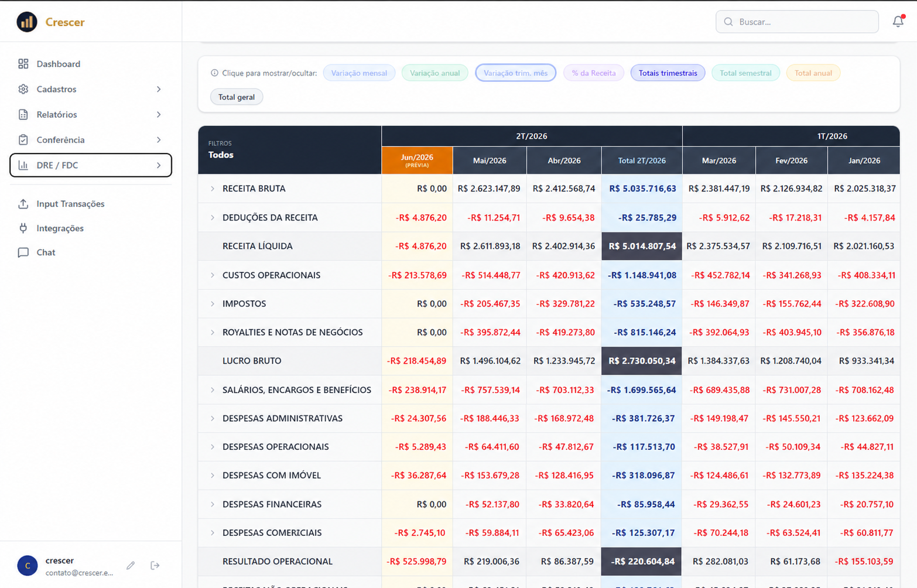Image resolution: width=917 pixels, height=588 pixels.
Task: Expand the CUSTOS OPERACIONAIS row
Action: [x=213, y=275]
